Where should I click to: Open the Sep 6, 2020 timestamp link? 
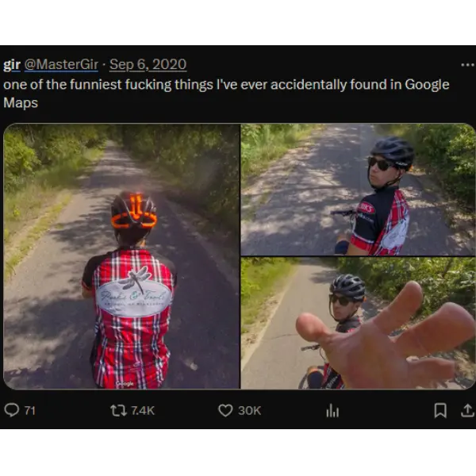pyautogui.click(x=148, y=65)
